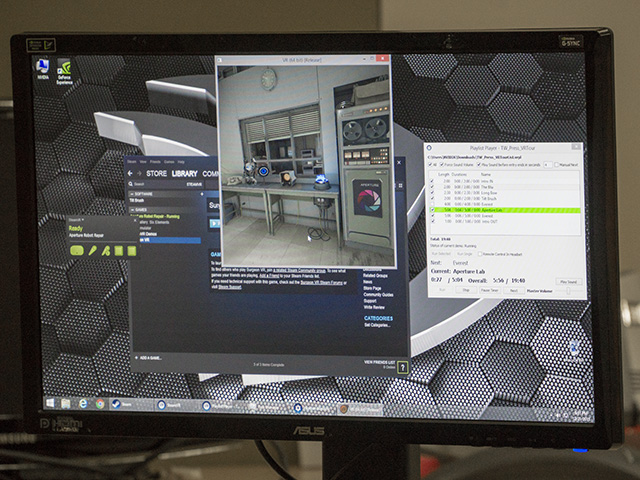640x480 pixels.
Task: Select Tilt Brush in Steam library
Action: click(x=137, y=200)
